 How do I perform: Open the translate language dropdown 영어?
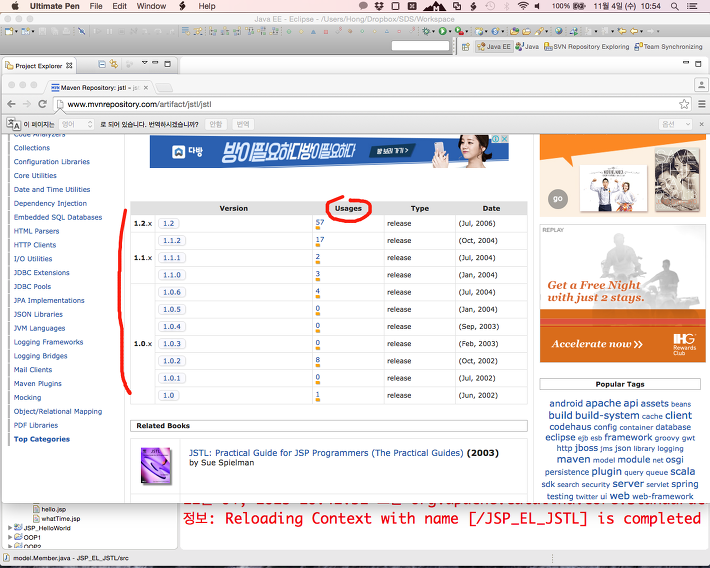coord(77,124)
